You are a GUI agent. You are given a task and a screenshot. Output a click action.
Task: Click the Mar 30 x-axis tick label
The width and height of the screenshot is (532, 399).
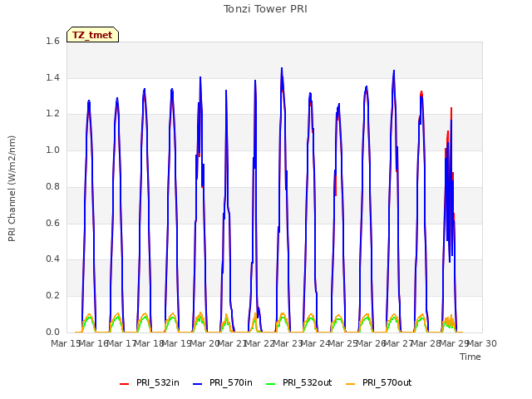click(x=482, y=343)
